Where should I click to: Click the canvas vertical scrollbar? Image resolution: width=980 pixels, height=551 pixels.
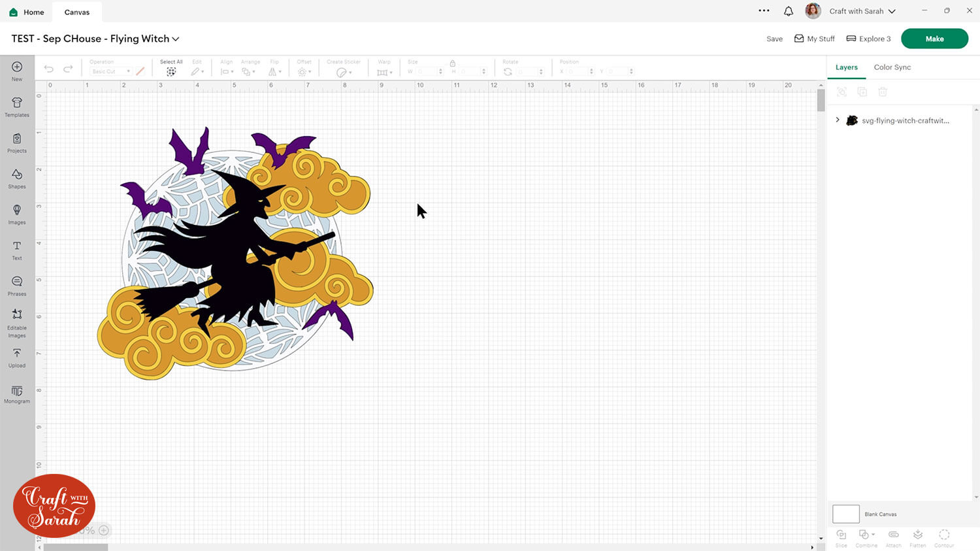pyautogui.click(x=821, y=101)
